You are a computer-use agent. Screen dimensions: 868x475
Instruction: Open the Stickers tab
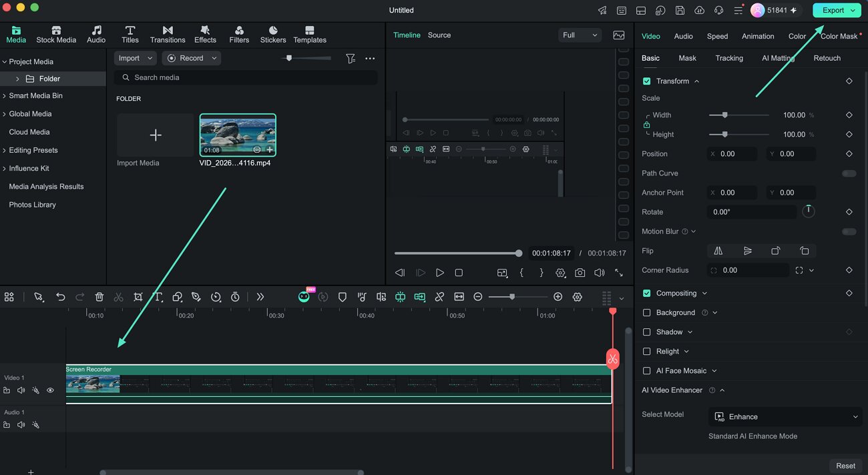(x=273, y=35)
